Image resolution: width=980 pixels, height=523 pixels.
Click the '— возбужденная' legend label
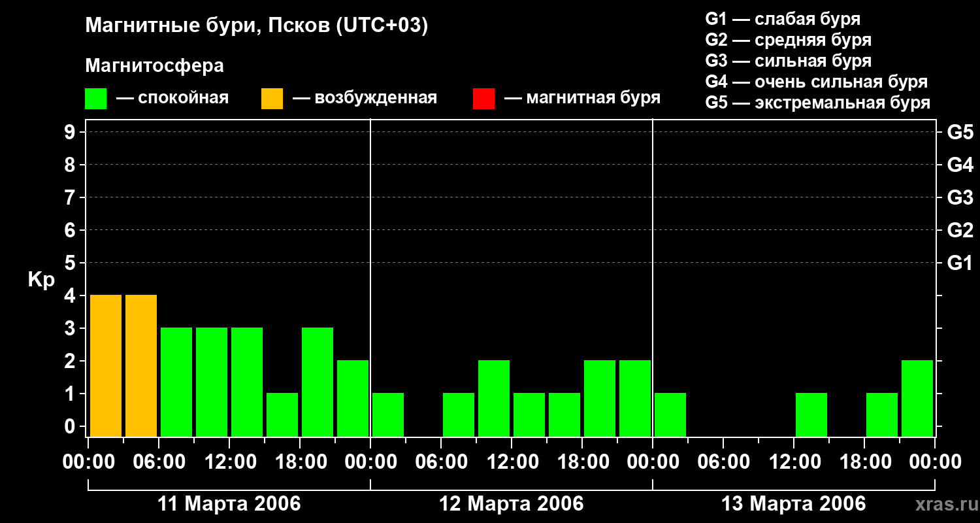click(365, 98)
